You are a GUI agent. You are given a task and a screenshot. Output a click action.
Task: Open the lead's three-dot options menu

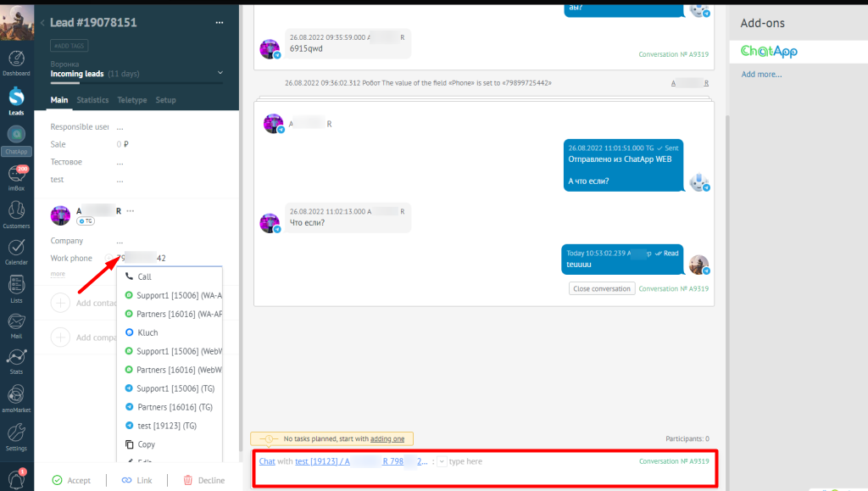click(x=220, y=23)
